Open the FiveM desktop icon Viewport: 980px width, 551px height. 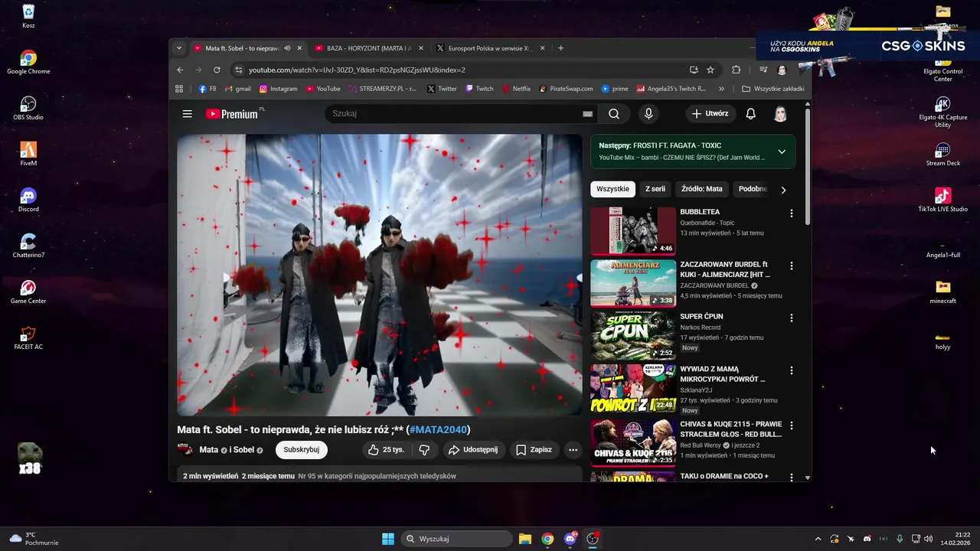tap(28, 154)
